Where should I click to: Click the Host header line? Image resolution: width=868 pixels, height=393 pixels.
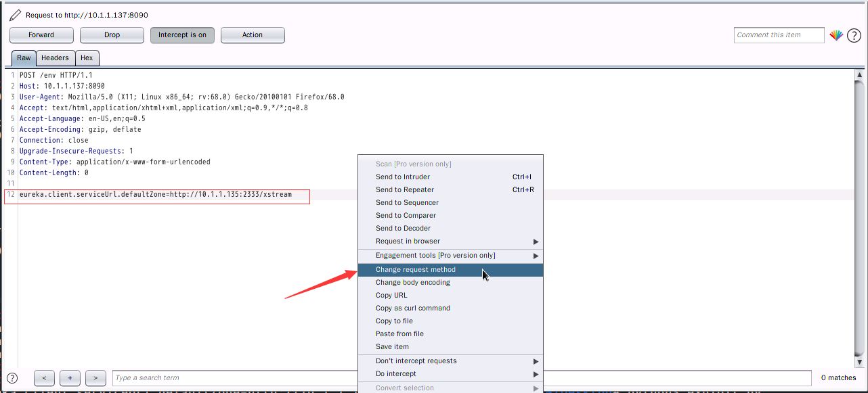coord(62,86)
